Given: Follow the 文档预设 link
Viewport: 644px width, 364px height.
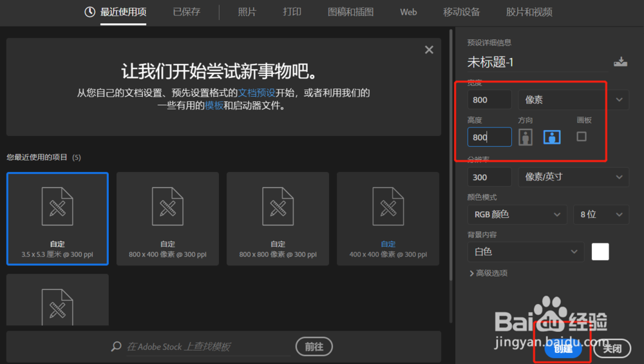Looking at the screenshot, I should 256,93.
